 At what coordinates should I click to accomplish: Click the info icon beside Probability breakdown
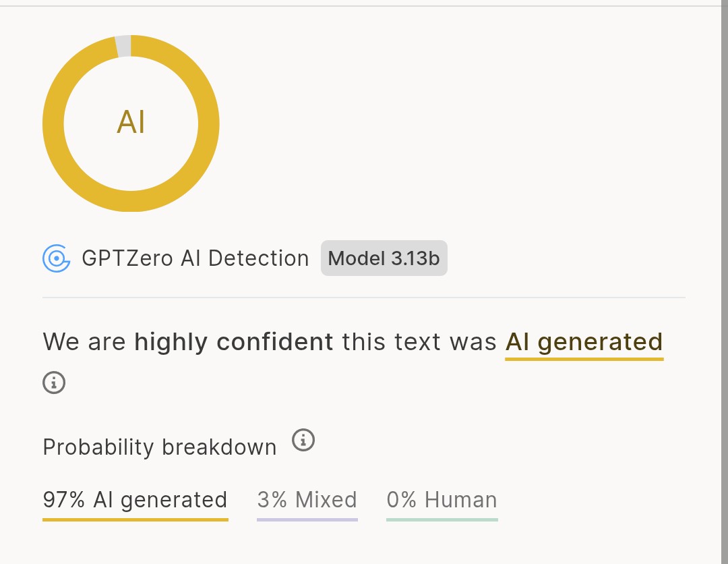point(303,440)
